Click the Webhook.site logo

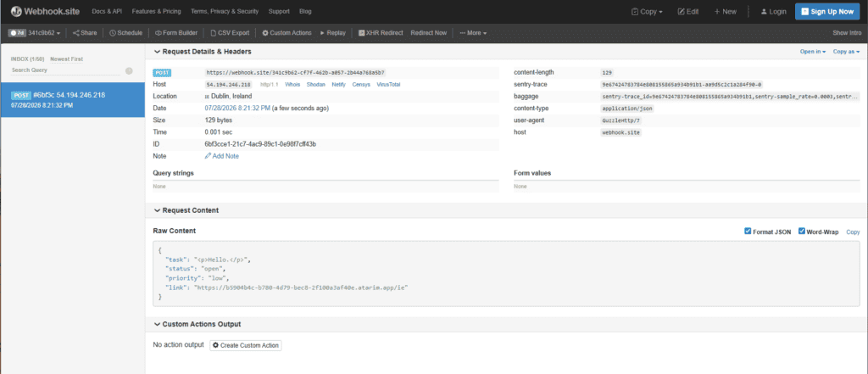tap(45, 11)
